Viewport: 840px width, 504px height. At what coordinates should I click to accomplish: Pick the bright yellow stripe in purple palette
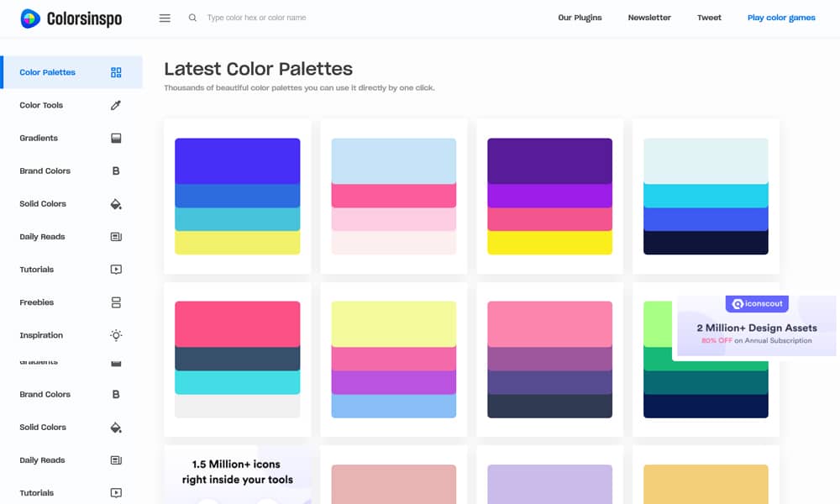click(x=549, y=243)
